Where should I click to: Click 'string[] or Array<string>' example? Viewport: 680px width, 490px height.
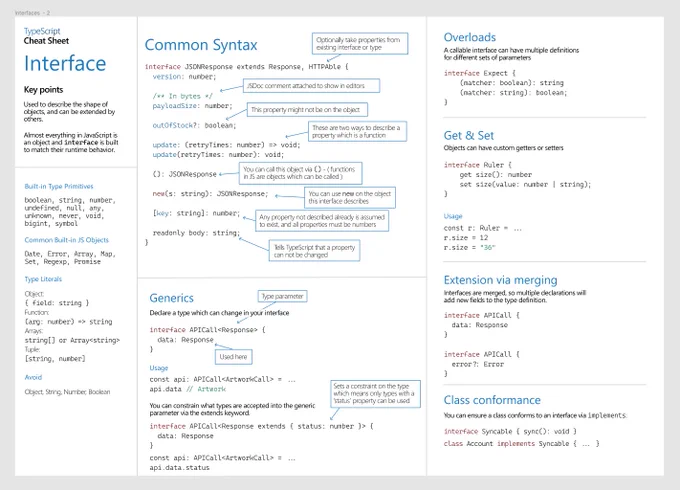[x=72, y=340]
